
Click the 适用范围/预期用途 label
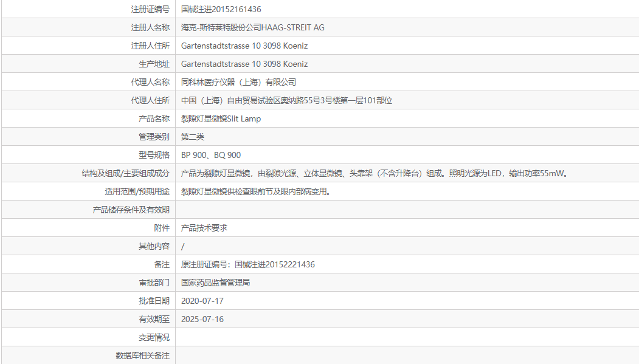(137, 191)
